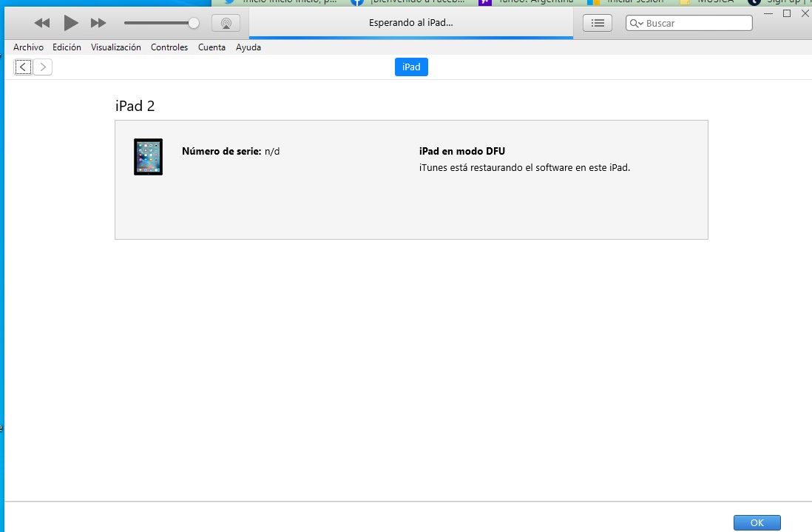The height and width of the screenshot is (532, 812).
Task: Maximize the iTunes window
Action: [x=787, y=13]
